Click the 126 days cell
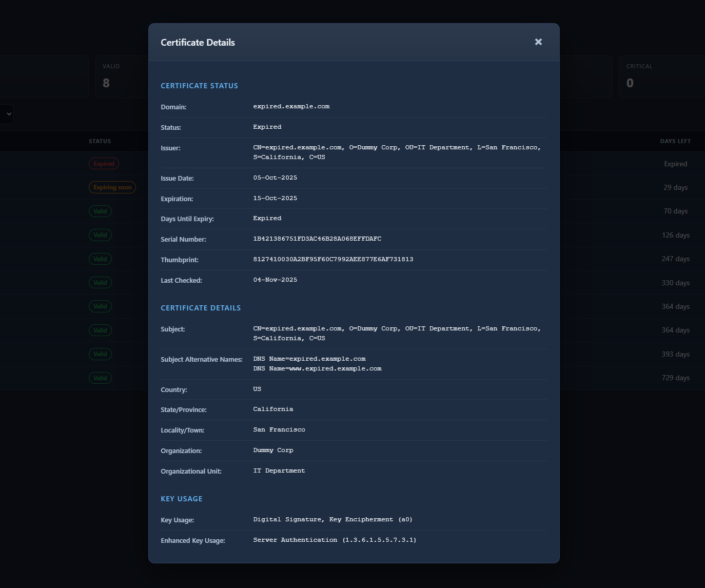This screenshot has width=705, height=588. [x=675, y=235]
